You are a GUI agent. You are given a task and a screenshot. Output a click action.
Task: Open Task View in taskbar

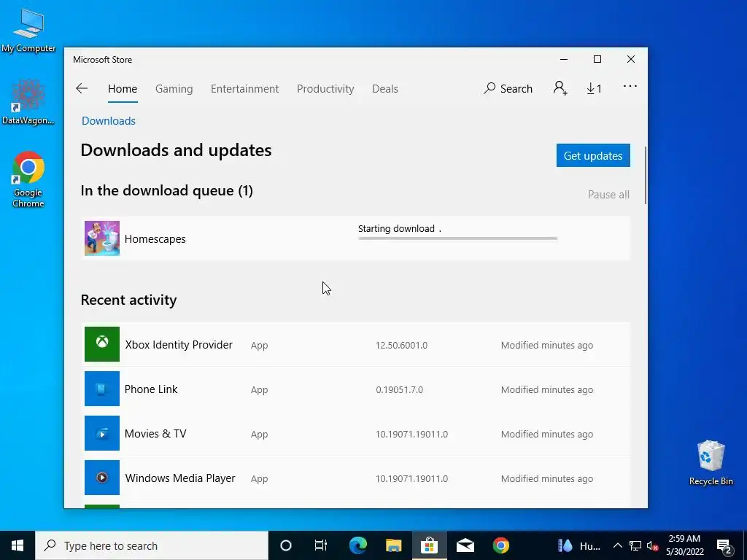[321, 545]
